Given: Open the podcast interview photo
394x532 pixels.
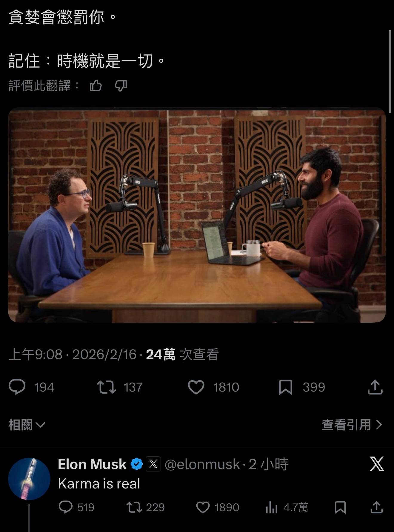Looking at the screenshot, I should tap(197, 215).
